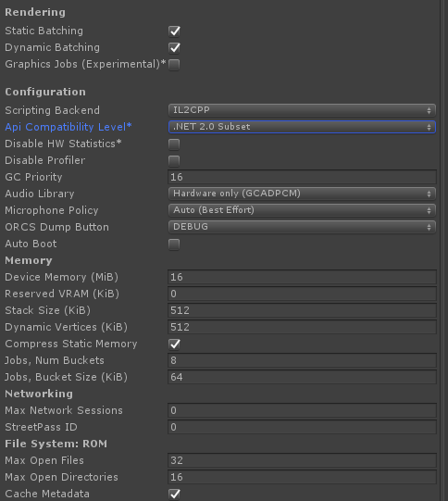This screenshot has width=448, height=501.
Task: Disable the Static Batching checkbox
Action: 174,31
